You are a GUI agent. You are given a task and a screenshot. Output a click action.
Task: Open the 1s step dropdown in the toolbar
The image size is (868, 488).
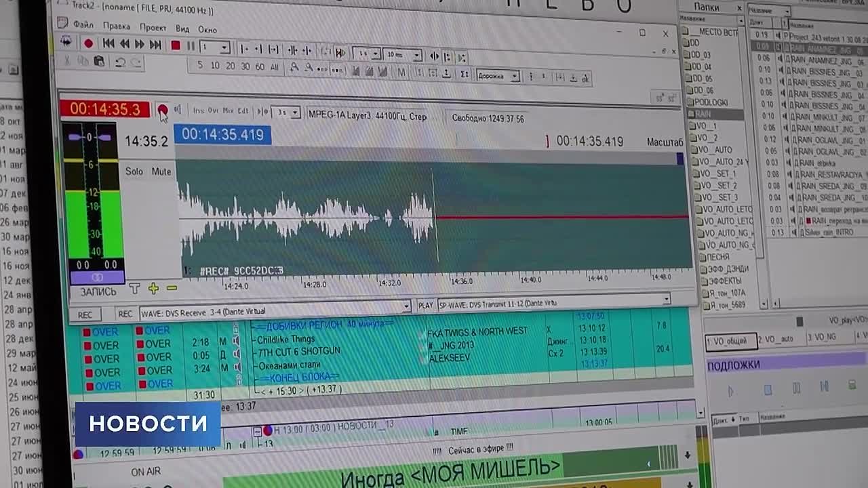tap(375, 54)
